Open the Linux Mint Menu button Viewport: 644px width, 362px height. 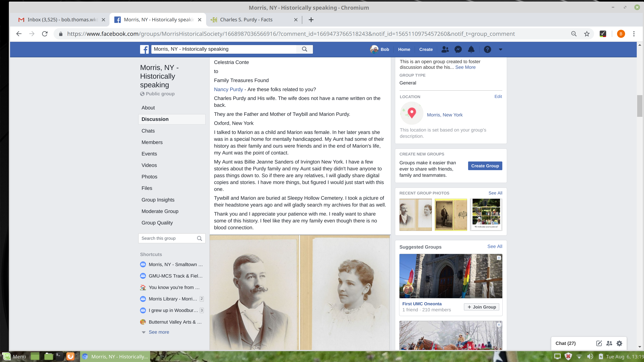[14, 357]
